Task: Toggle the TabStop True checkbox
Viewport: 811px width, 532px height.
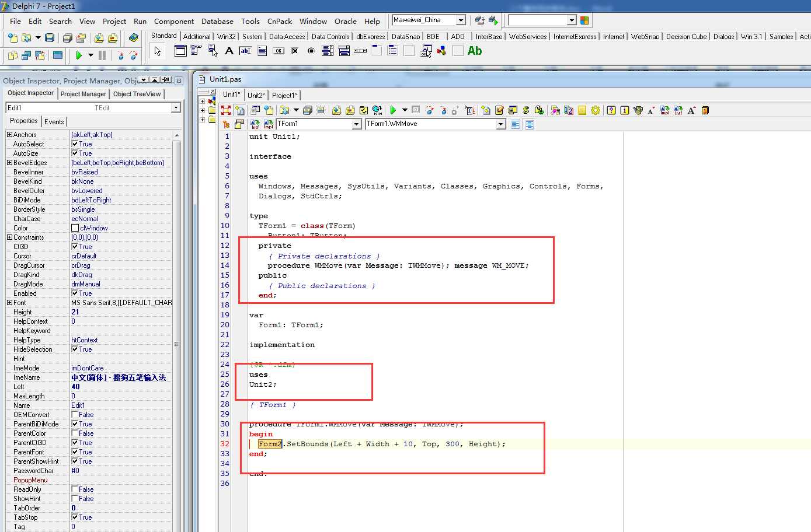Action: coord(75,517)
